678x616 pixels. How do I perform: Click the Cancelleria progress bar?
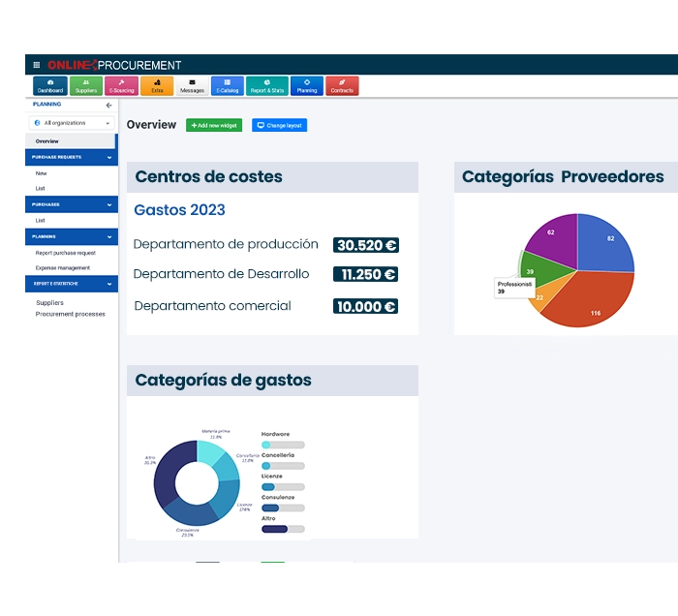[283, 466]
